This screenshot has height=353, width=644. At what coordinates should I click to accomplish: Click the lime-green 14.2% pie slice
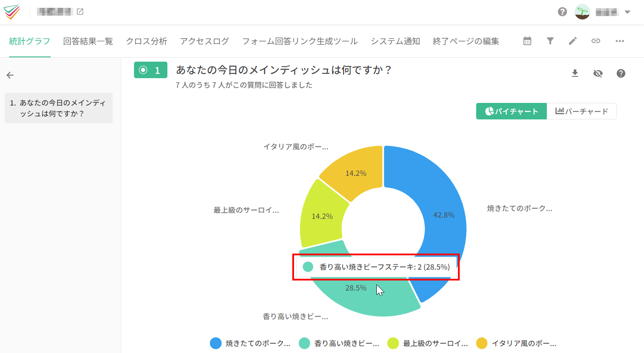click(x=322, y=216)
